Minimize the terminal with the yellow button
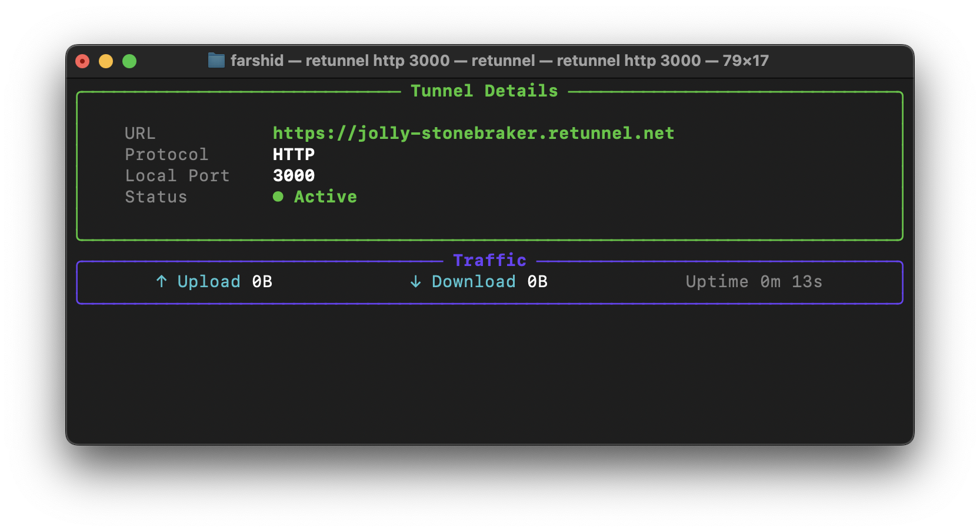Viewport: 980px width, 532px height. click(x=106, y=61)
